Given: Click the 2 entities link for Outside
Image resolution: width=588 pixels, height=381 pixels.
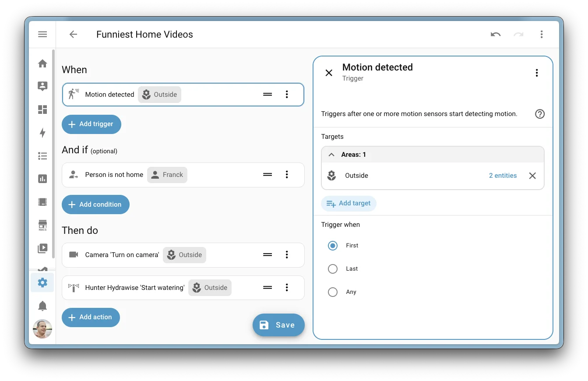Looking at the screenshot, I should point(503,175).
